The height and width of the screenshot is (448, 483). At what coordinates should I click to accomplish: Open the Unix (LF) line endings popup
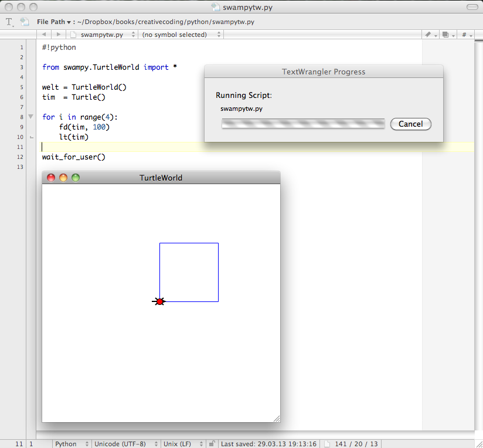pos(183,444)
